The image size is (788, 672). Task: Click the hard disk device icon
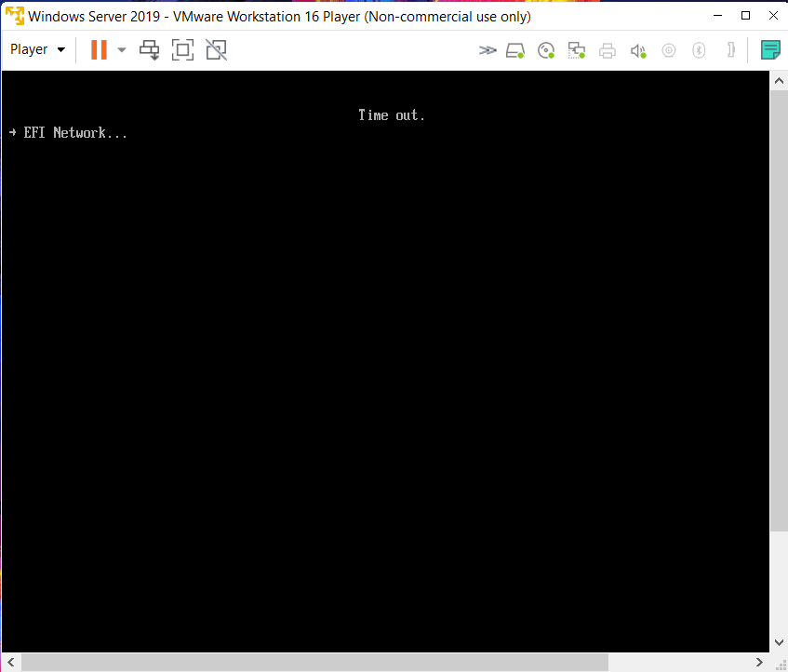coord(515,51)
